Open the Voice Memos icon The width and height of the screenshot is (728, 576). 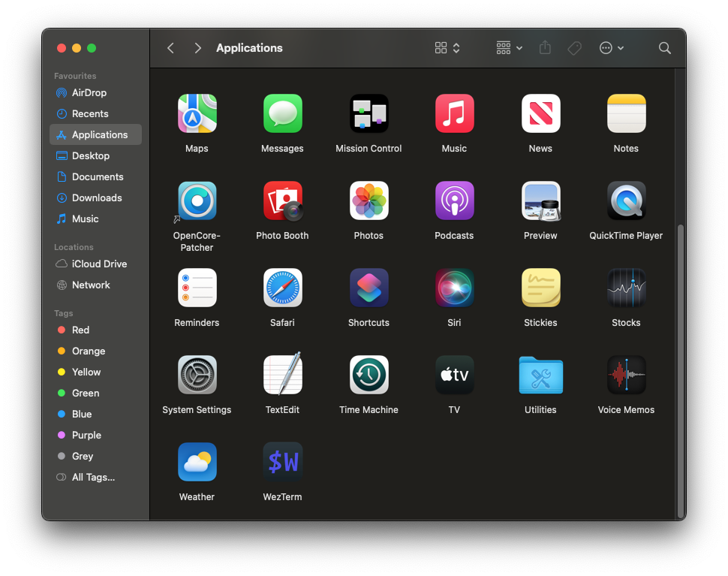626,374
